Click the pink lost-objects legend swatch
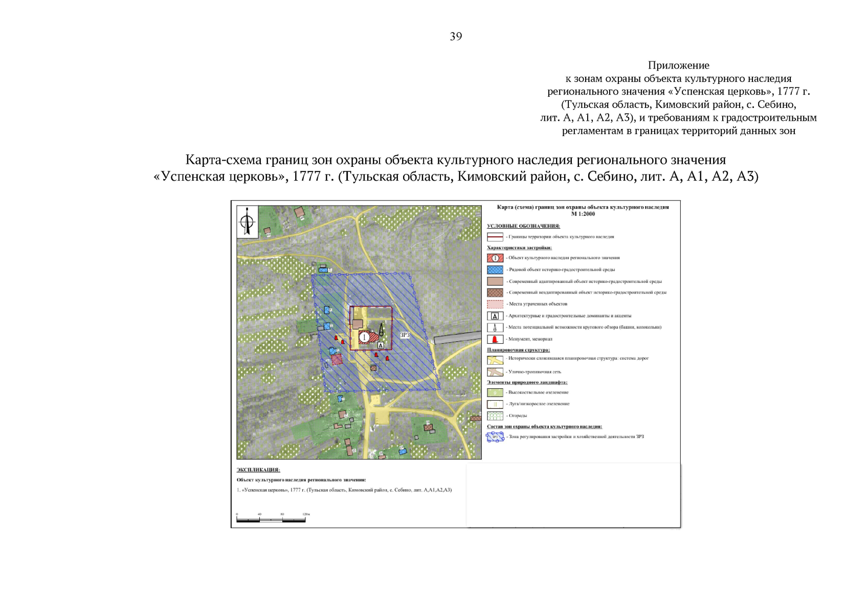This screenshot has height=614, width=868. pyautogui.click(x=495, y=304)
